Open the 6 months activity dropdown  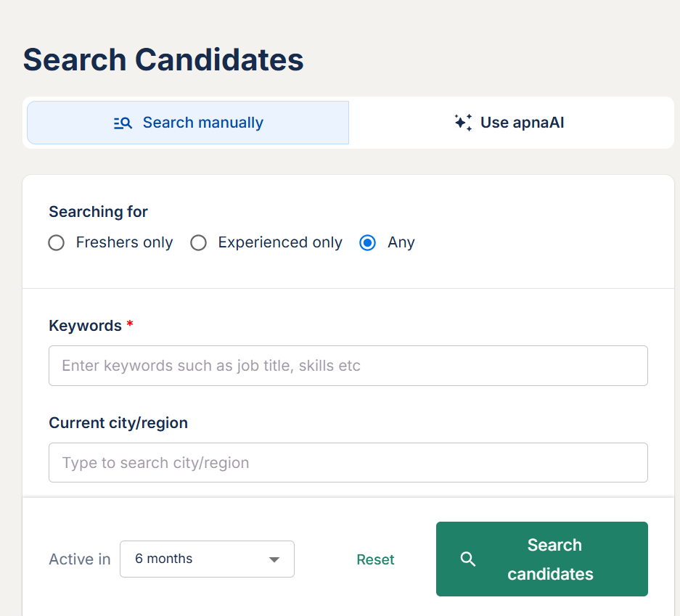pyautogui.click(x=207, y=559)
